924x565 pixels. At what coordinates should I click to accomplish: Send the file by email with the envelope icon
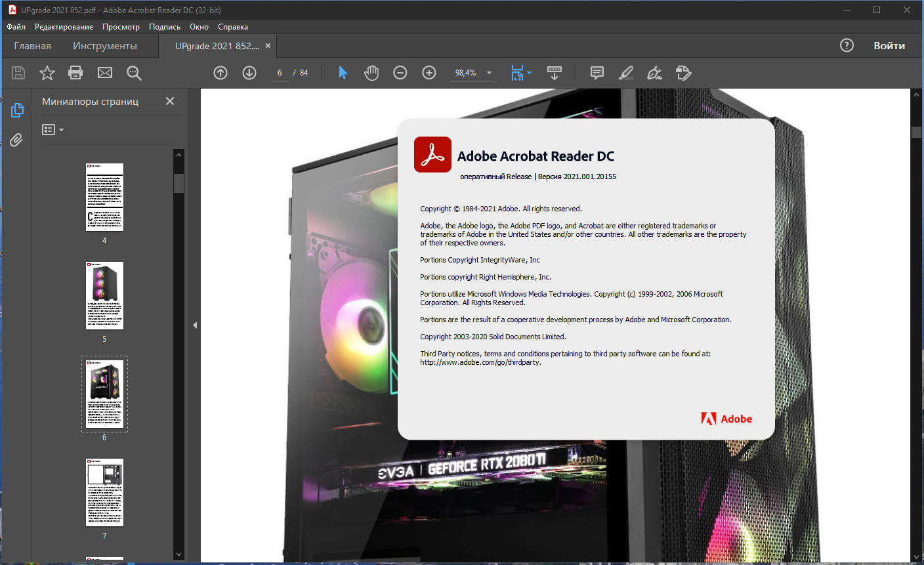(x=105, y=73)
